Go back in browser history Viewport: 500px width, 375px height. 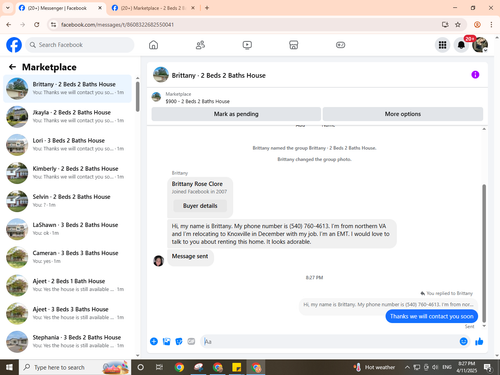[9, 24]
